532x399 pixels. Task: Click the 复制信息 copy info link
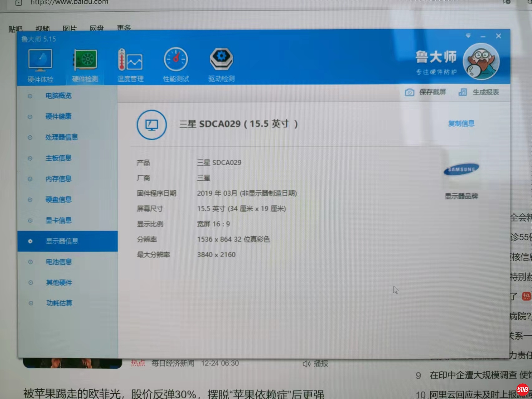tap(461, 124)
